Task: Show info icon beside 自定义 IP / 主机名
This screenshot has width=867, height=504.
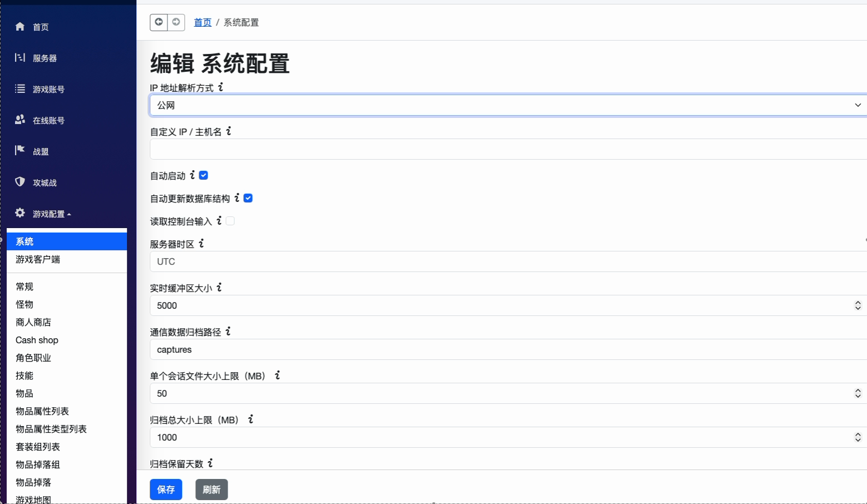Action: (229, 131)
